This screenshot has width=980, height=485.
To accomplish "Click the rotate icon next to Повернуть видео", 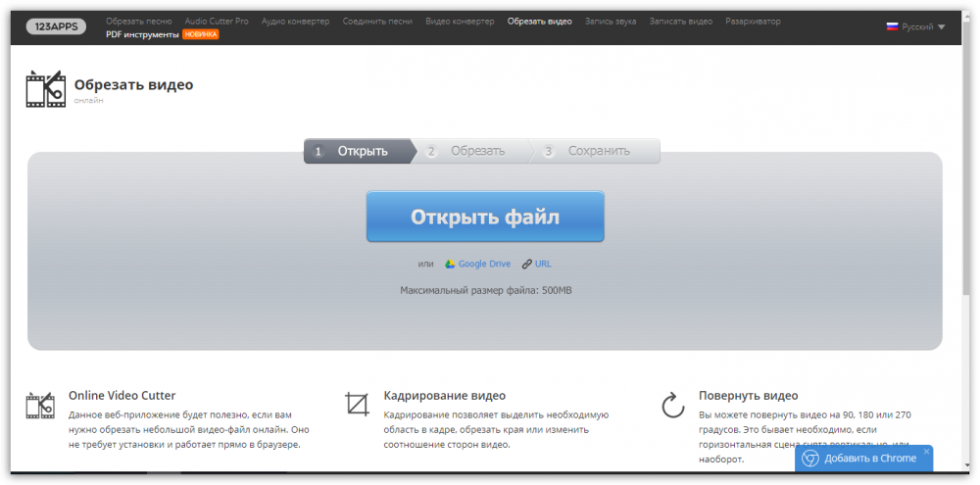I will [672, 405].
